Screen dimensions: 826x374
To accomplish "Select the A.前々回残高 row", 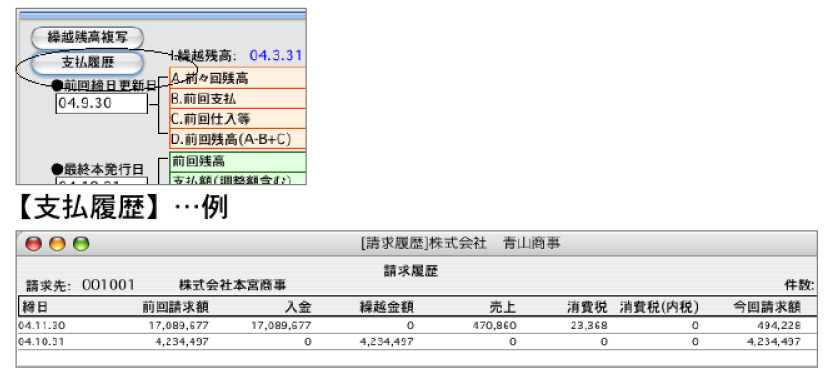I will click(x=238, y=78).
